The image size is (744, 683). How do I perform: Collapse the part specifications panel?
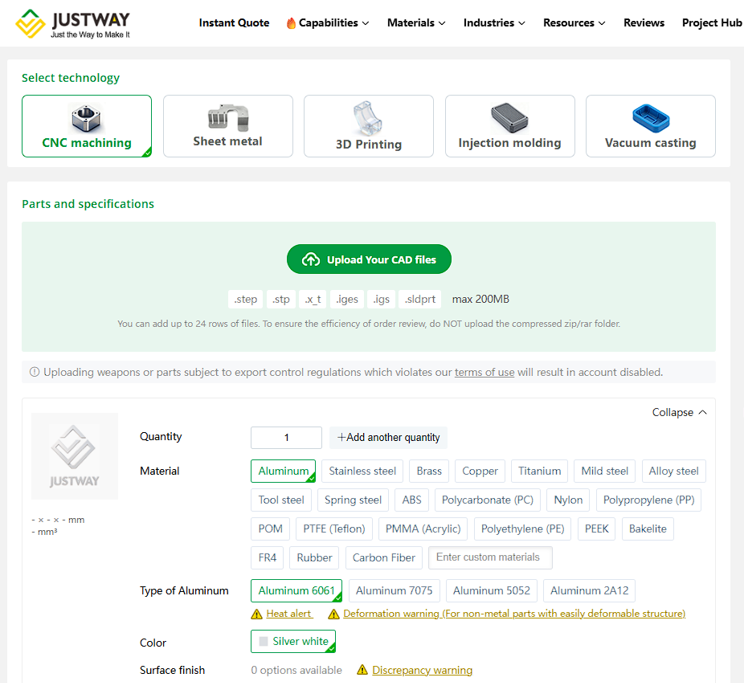click(x=679, y=412)
